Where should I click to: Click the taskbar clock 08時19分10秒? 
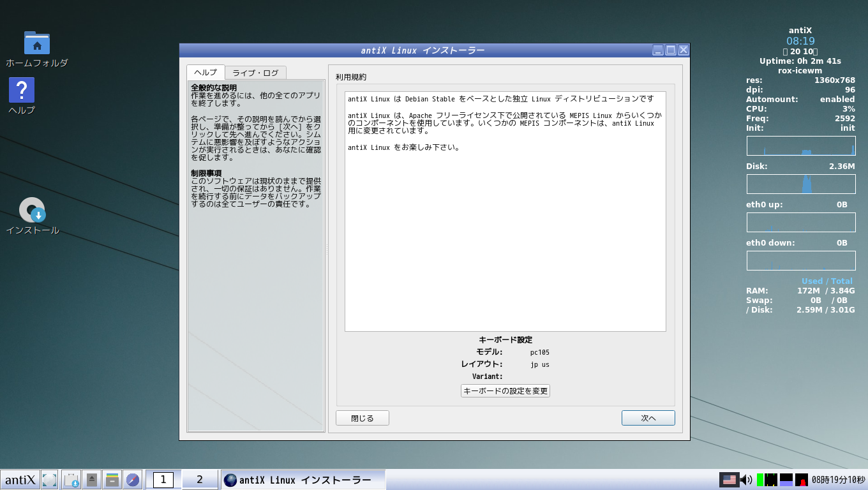(839, 480)
